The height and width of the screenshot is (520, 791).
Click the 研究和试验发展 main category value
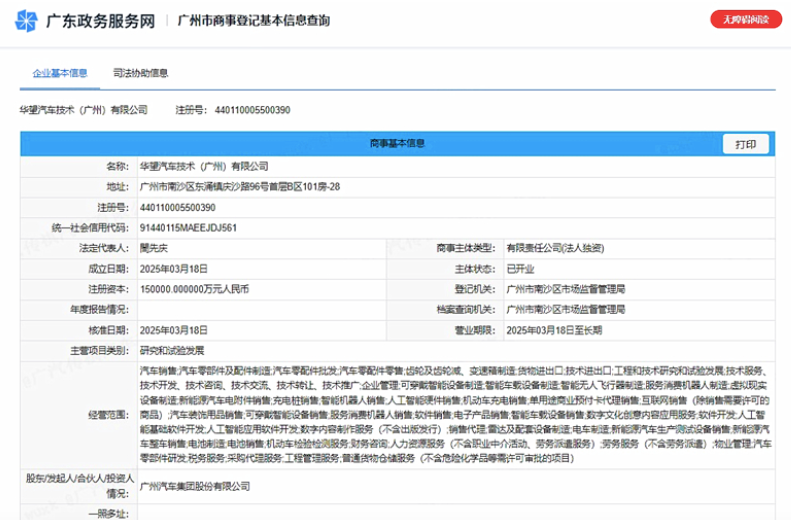click(172, 350)
